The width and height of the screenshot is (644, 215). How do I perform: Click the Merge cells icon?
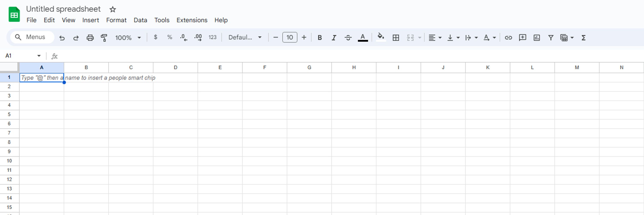(x=410, y=38)
